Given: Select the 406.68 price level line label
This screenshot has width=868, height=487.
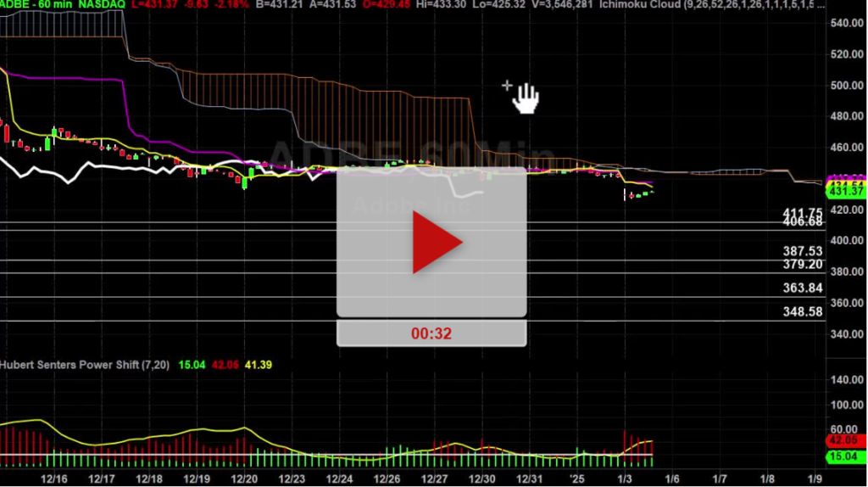Looking at the screenshot, I should tap(803, 222).
